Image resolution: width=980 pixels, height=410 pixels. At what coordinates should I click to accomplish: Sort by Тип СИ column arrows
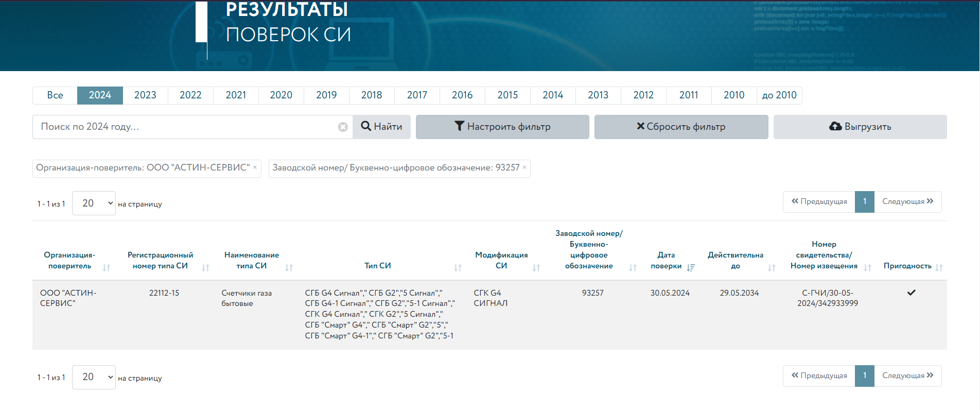[458, 268]
